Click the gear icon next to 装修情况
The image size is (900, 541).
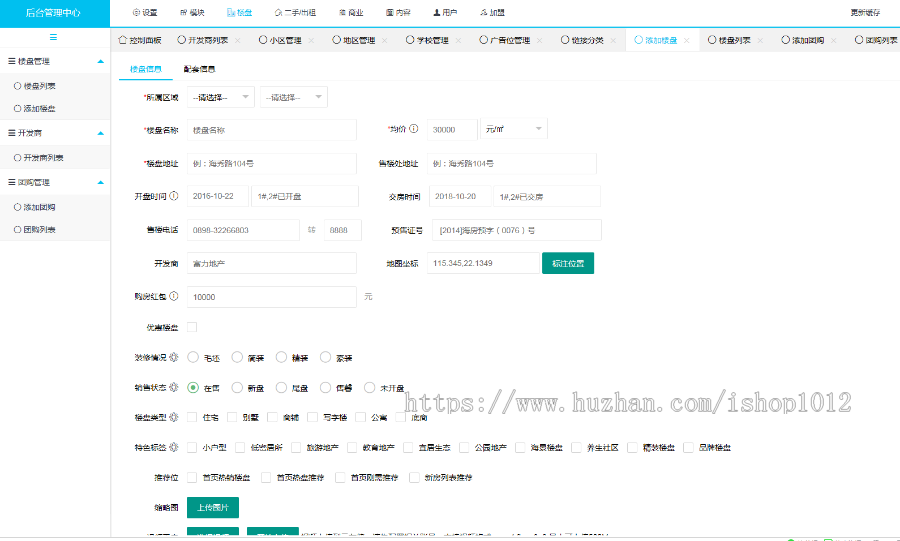coord(174,357)
